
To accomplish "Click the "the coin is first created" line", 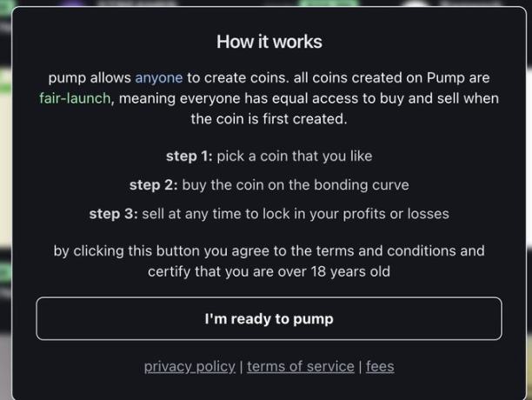I will (x=269, y=119).
